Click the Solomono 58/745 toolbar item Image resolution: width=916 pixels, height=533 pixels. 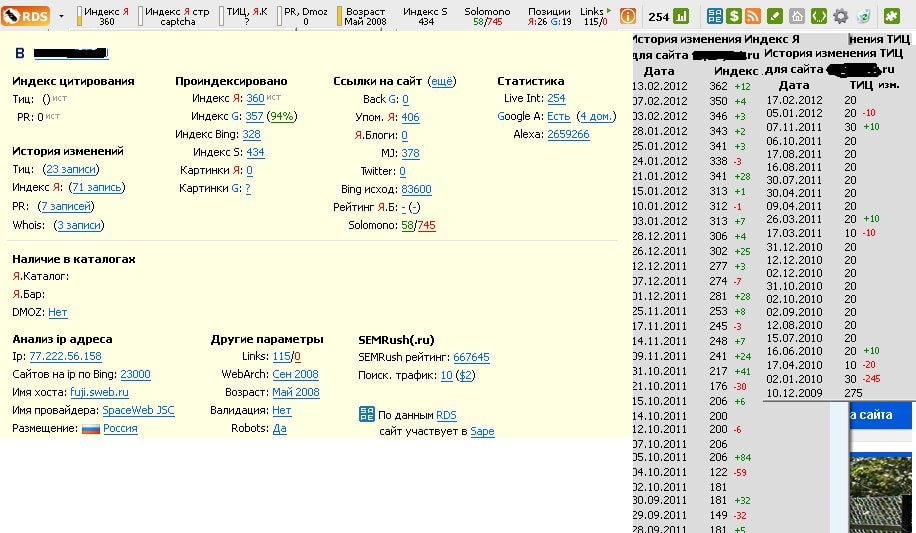tap(487, 16)
